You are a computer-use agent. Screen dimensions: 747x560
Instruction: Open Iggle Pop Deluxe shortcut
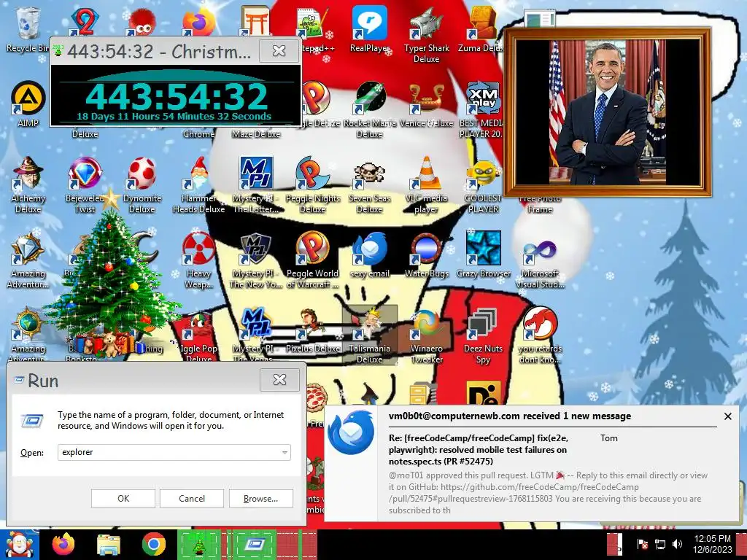[198, 335]
